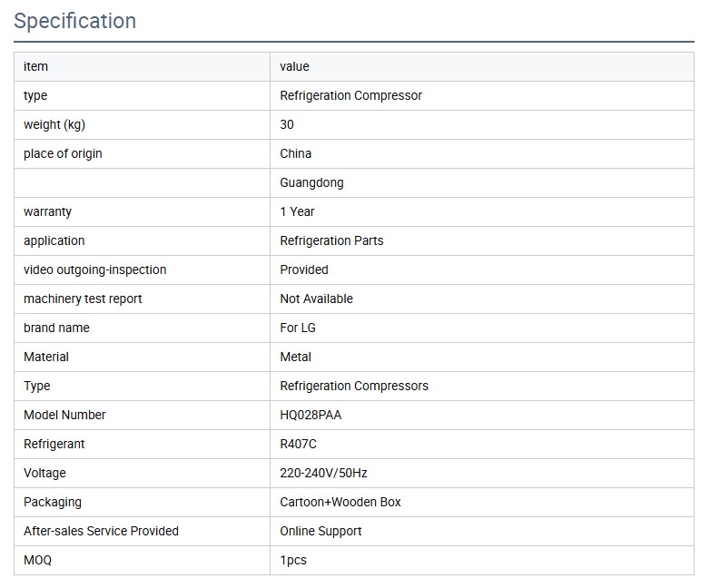Screen dimensions: 710x588
Task: Click the weight (kg) label
Action: (54, 124)
